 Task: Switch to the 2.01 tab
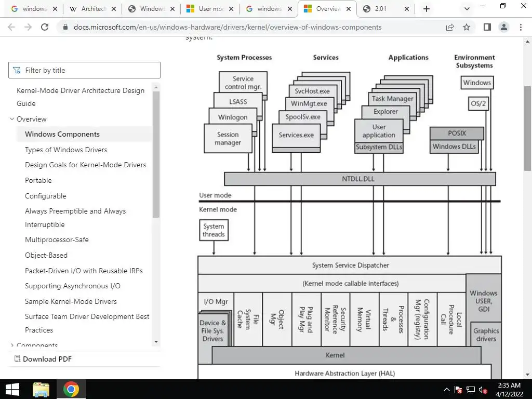click(x=381, y=9)
